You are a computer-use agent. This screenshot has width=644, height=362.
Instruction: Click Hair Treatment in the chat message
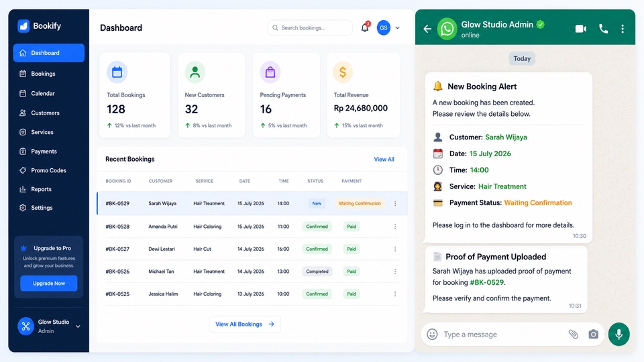502,187
